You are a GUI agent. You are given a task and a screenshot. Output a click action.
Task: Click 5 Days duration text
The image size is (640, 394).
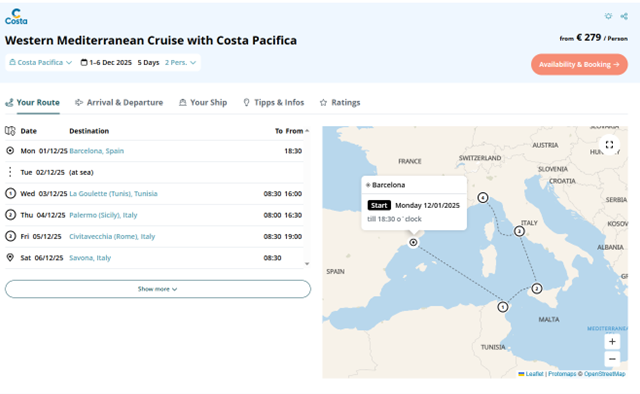pos(148,62)
